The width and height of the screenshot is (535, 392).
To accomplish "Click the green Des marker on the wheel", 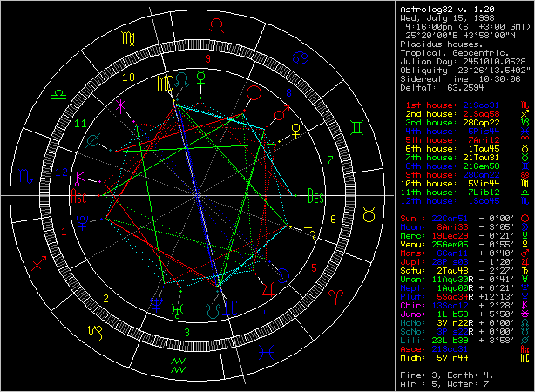I will point(315,196).
